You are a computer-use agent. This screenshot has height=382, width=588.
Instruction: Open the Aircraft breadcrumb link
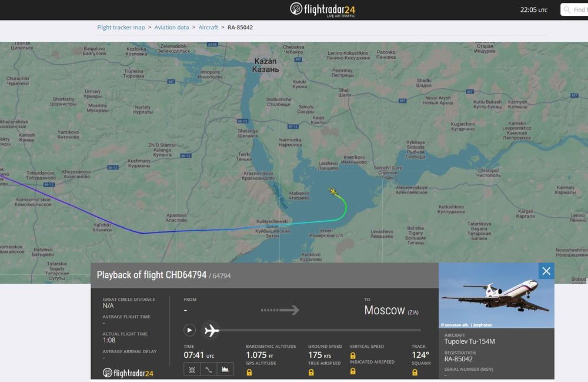pos(208,28)
